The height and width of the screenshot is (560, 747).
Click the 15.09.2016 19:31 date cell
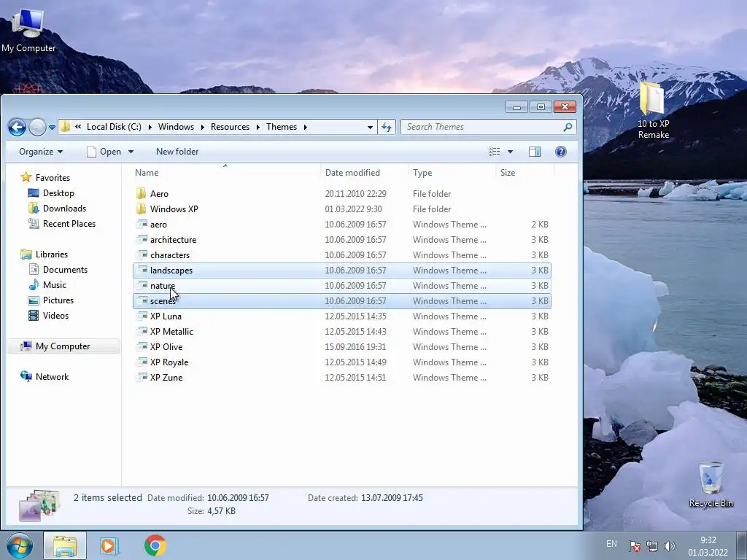(x=355, y=346)
